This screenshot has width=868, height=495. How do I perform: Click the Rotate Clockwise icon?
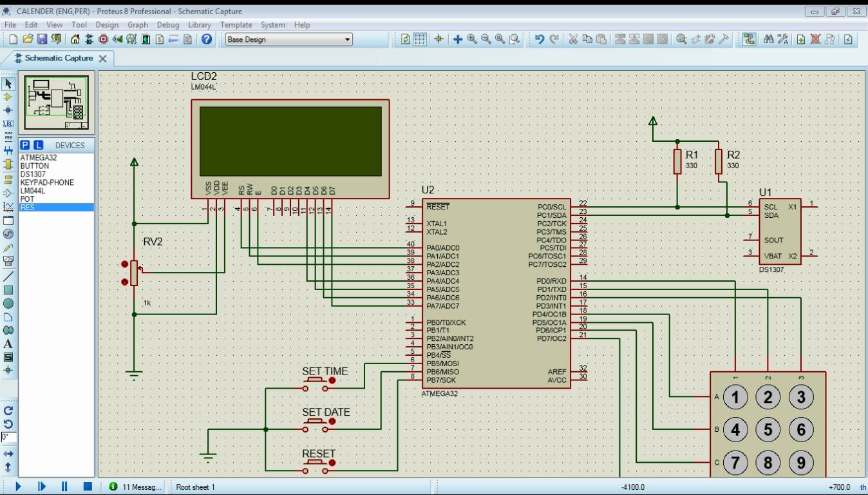[x=8, y=410]
